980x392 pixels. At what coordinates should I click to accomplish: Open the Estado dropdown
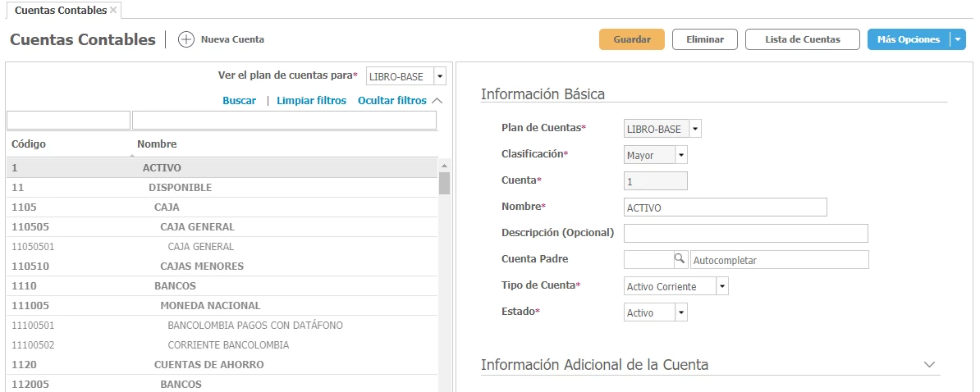pyautogui.click(x=680, y=312)
